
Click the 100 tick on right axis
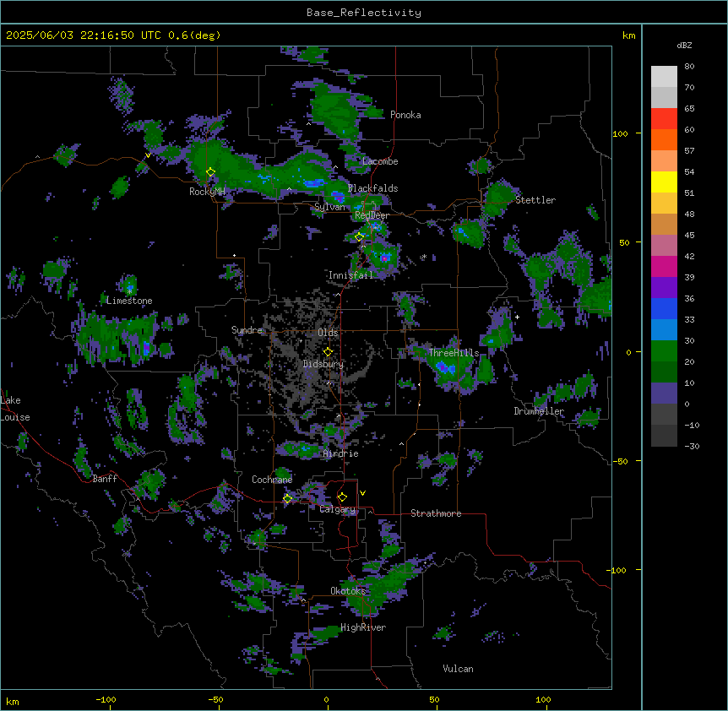pos(620,133)
